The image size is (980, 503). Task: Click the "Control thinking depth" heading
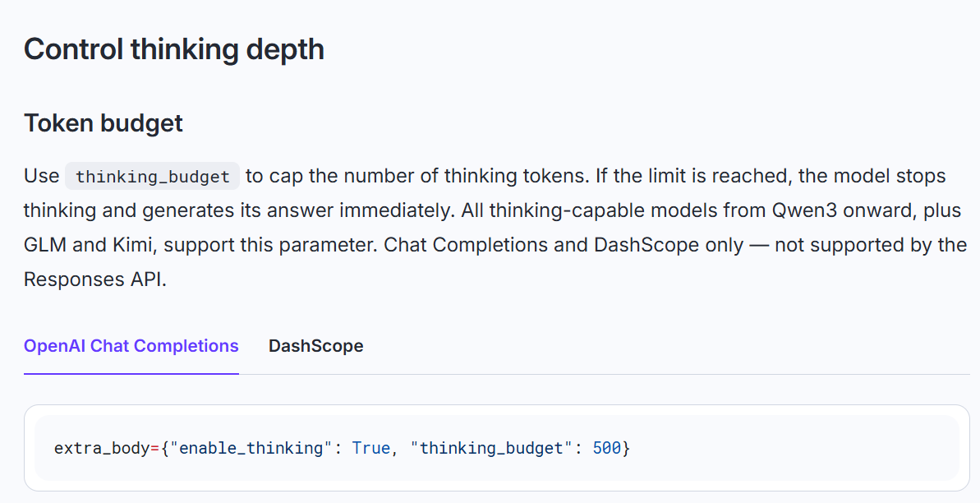[x=174, y=48]
